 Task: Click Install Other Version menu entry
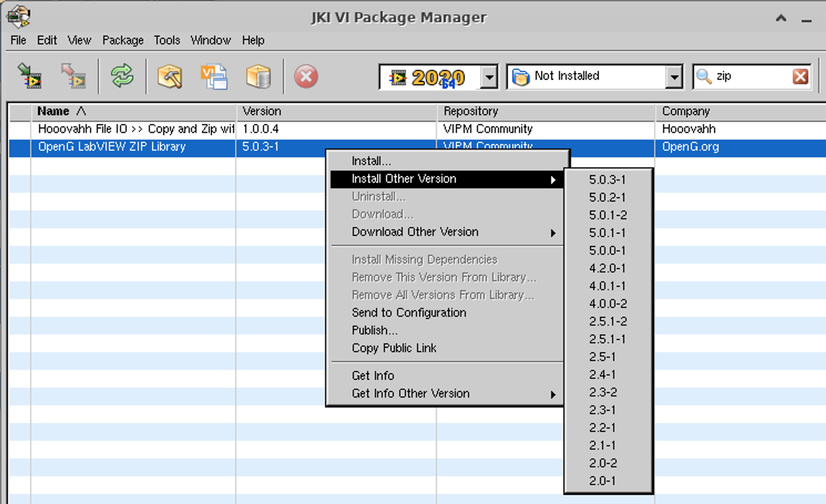[x=447, y=179]
